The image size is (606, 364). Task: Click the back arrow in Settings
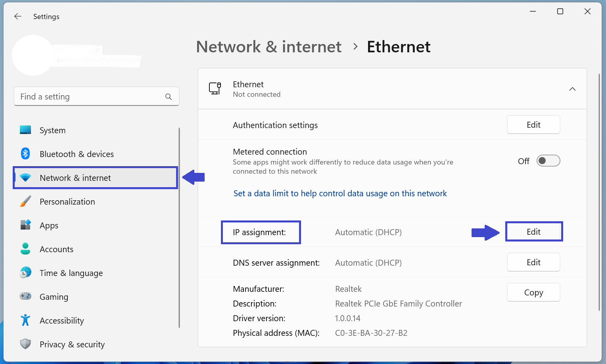18,16
